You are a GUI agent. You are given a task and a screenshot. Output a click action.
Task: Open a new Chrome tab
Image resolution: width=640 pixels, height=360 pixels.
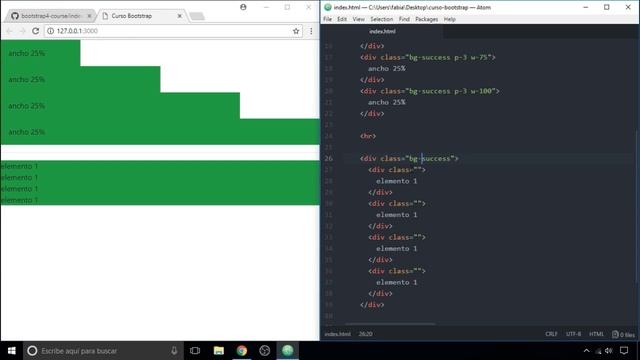[x=197, y=16]
